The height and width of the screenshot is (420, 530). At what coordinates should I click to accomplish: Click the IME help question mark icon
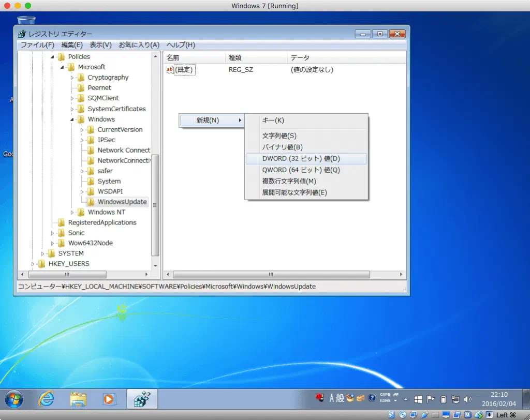point(372,398)
